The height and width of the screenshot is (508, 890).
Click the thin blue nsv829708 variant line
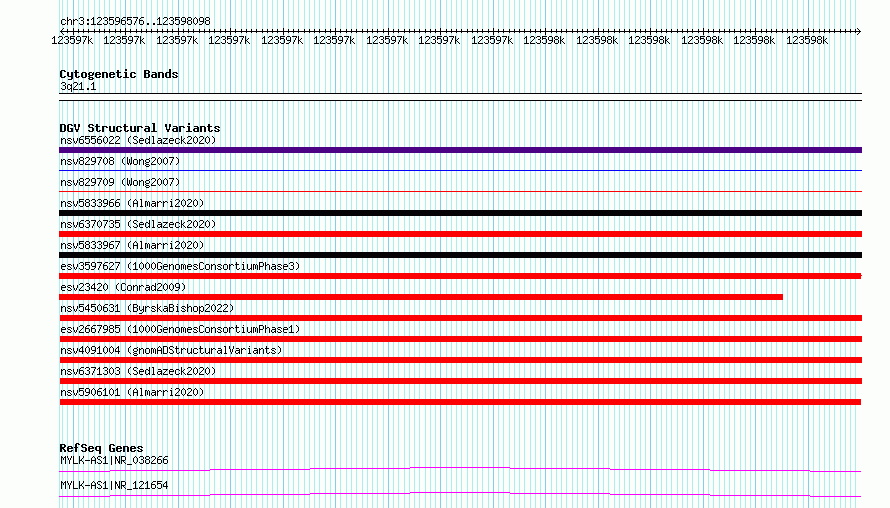[x=460, y=170]
